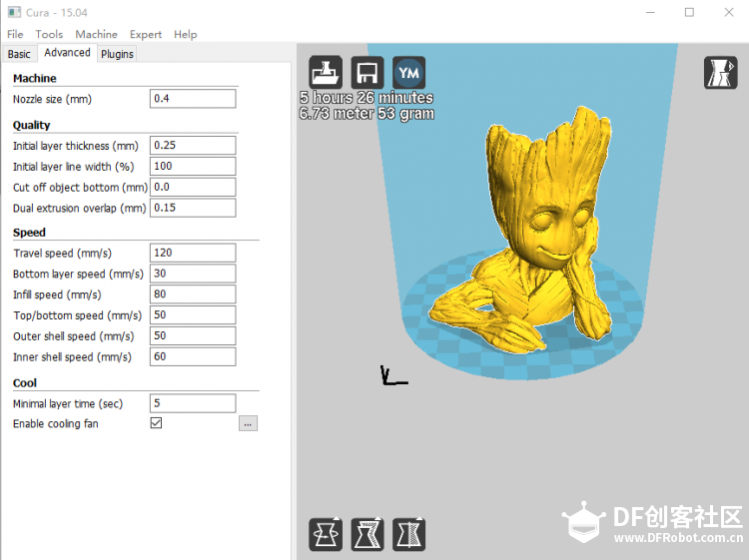This screenshot has width=749, height=560.
Task: Click the Inner shell speed field
Action: [x=193, y=356]
